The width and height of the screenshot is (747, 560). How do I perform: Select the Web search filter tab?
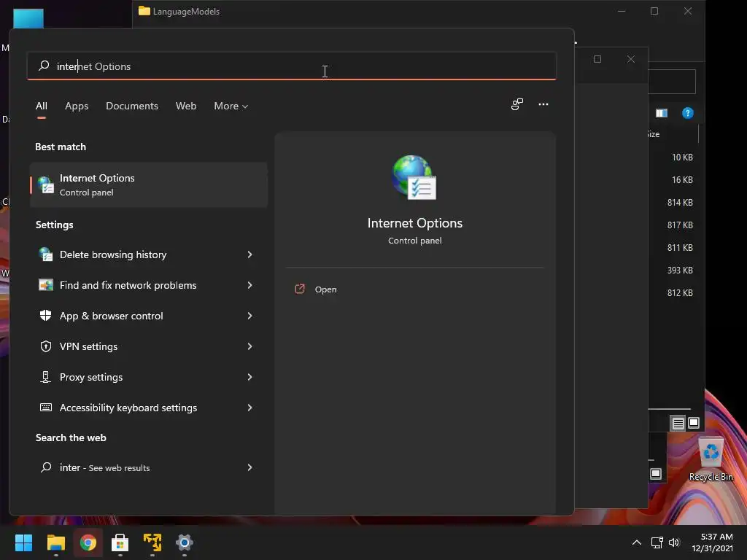click(186, 106)
